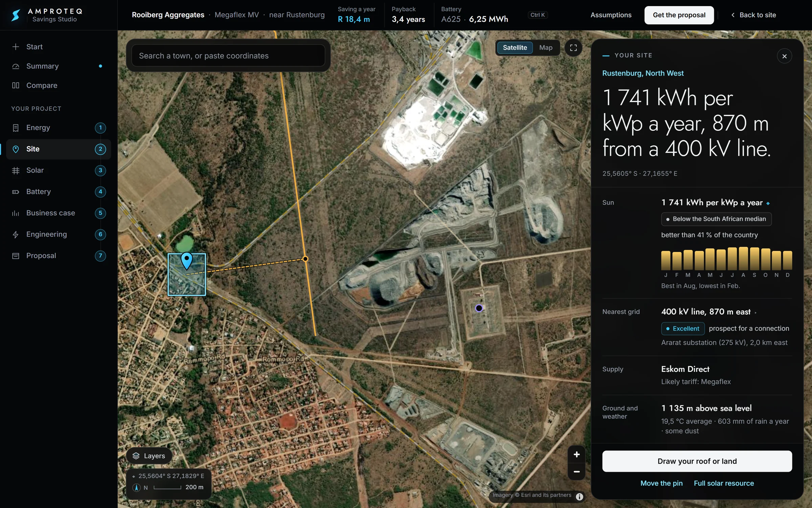Screen dimensions: 812x508
Task: Click the Excellent connection badge
Action: [x=682, y=329]
